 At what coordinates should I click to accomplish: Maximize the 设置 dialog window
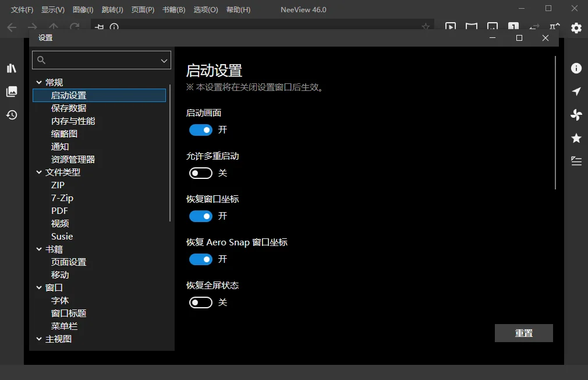tap(519, 38)
